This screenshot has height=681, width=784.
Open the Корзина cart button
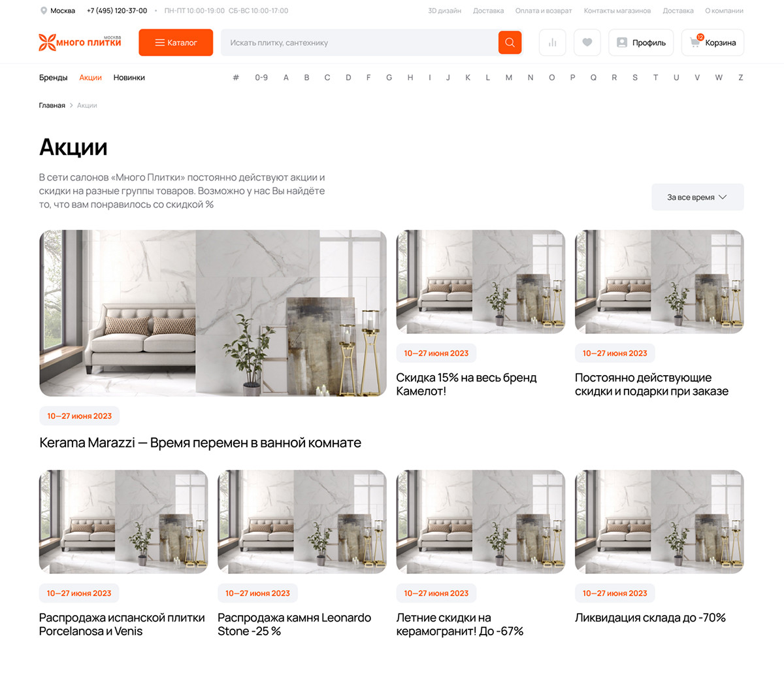[713, 42]
